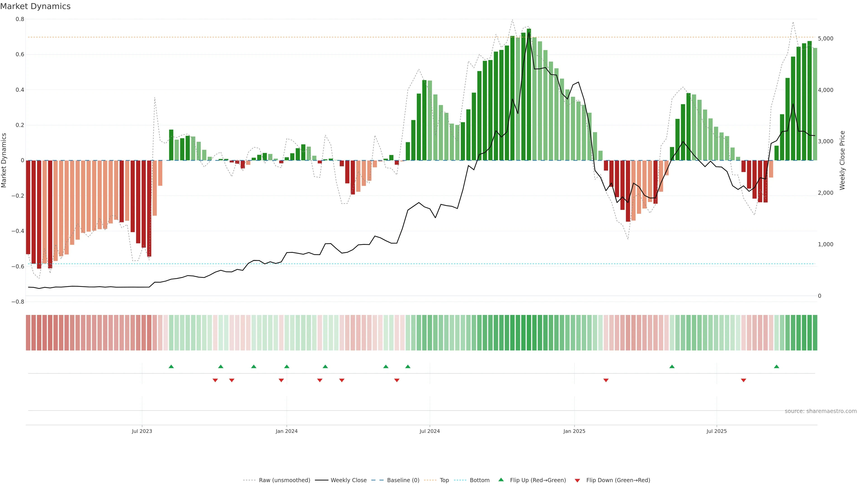Click the red Flip Down marker after Jan 2025
Screen dimensions: 868x488
click(606, 380)
